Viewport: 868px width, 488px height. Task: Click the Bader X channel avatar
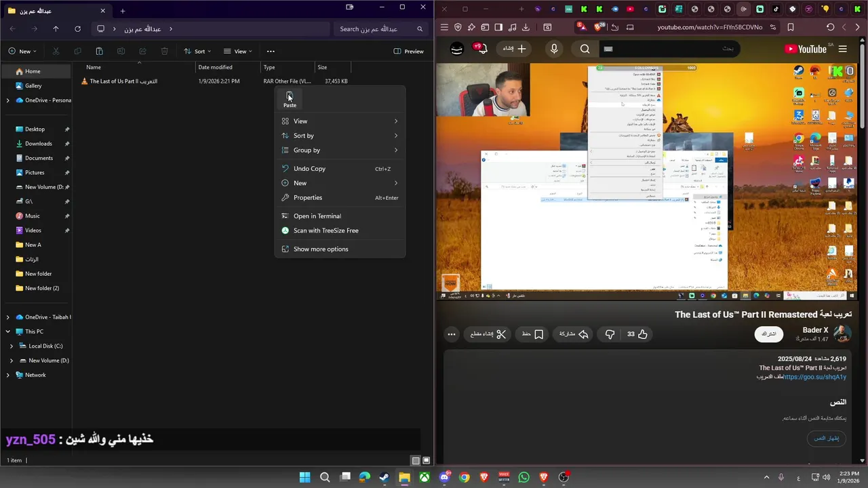842,333
